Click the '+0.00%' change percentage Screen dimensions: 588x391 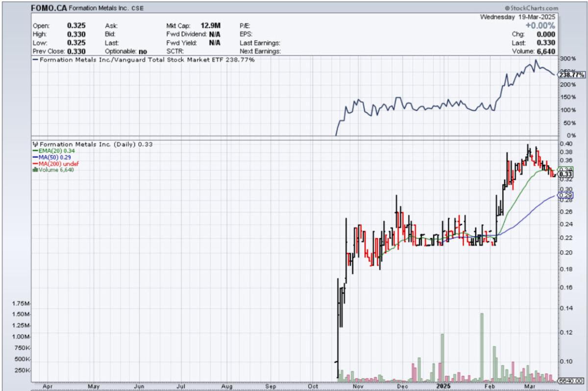coord(541,25)
